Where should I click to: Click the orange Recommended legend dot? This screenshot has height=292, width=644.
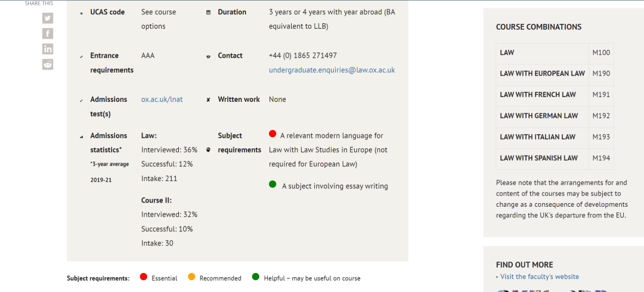(191, 277)
